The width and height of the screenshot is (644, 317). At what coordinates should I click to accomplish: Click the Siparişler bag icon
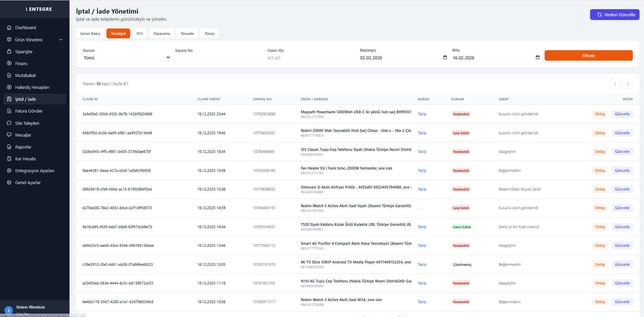point(9,52)
